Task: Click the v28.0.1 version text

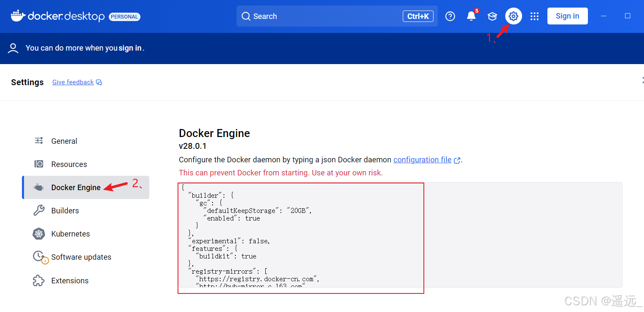Action: point(193,146)
